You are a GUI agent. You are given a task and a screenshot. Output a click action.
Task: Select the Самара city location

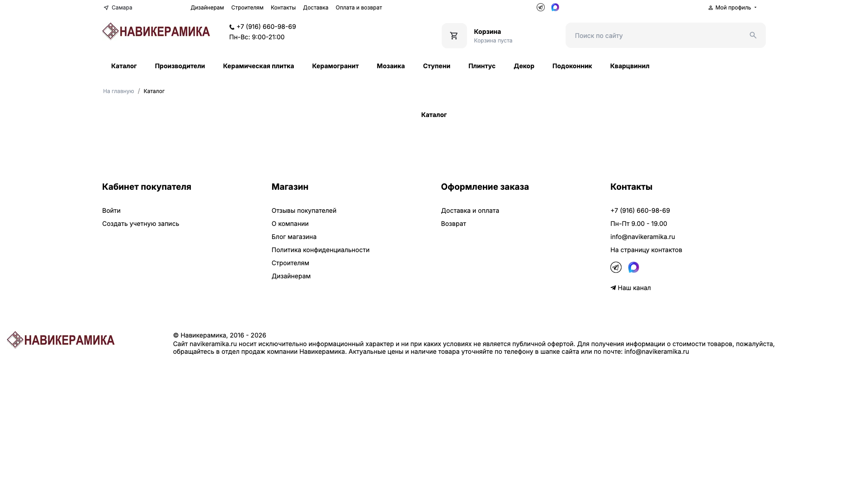point(118,8)
